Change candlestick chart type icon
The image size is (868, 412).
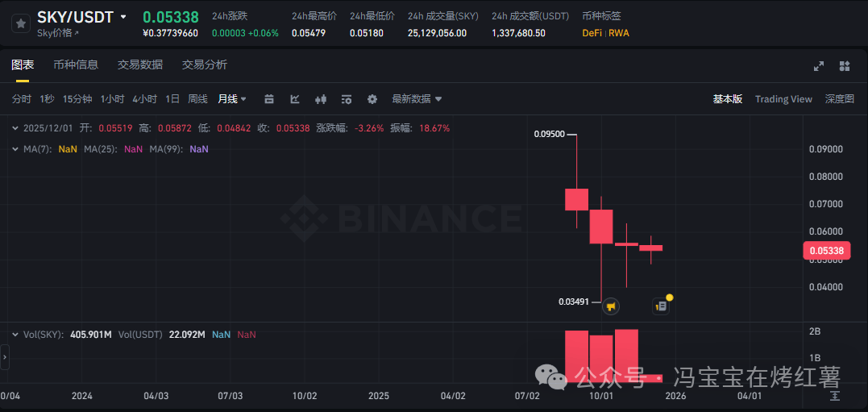[321, 99]
